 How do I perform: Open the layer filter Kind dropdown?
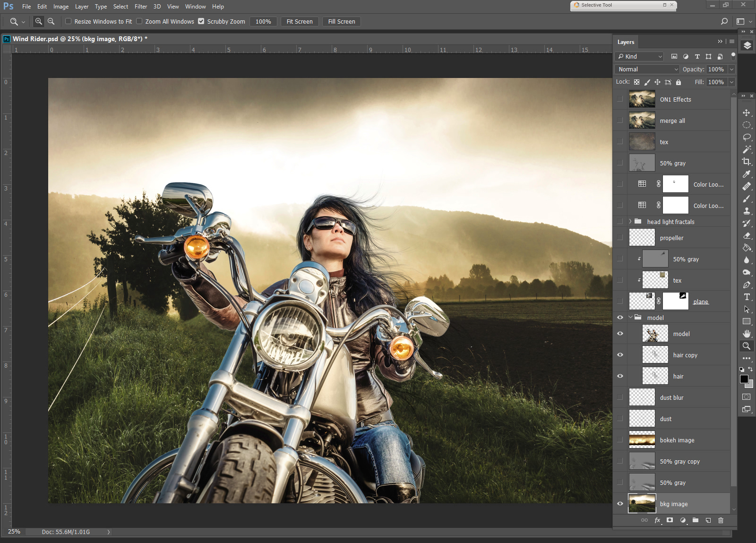coord(640,57)
